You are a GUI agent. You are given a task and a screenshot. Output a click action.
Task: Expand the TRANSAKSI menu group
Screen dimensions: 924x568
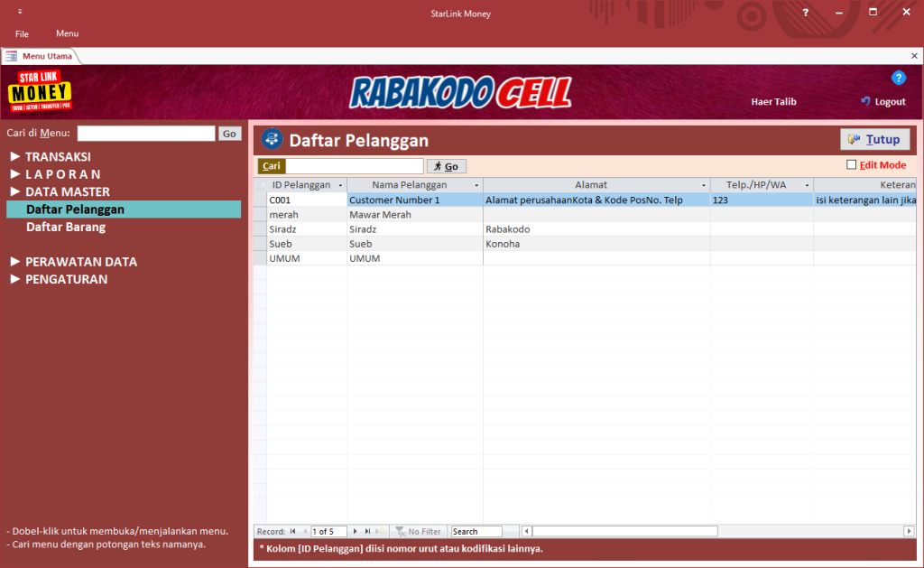(x=15, y=156)
